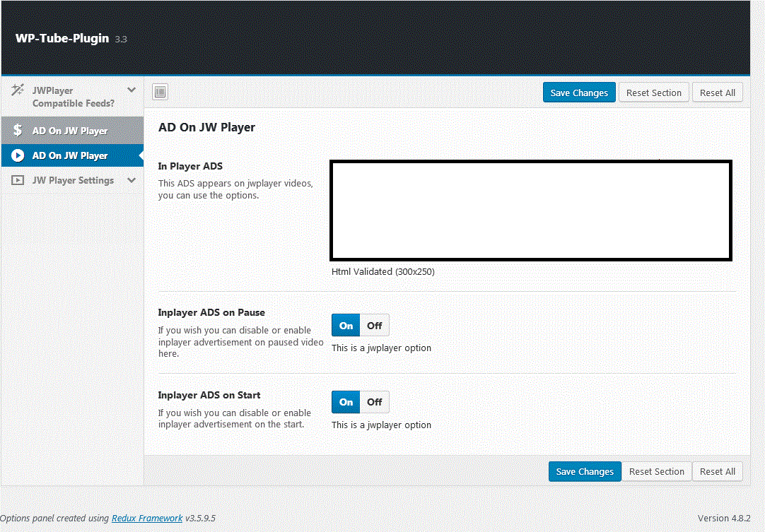Image resolution: width=765 pixels, height=532 pixels.
Task: Open JW Player Settings menu item
Action: point(72,180)
